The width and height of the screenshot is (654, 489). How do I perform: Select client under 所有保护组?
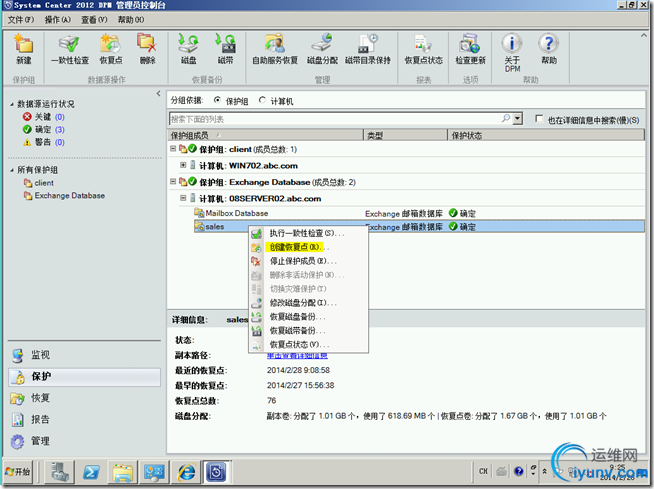pos(39,183)
